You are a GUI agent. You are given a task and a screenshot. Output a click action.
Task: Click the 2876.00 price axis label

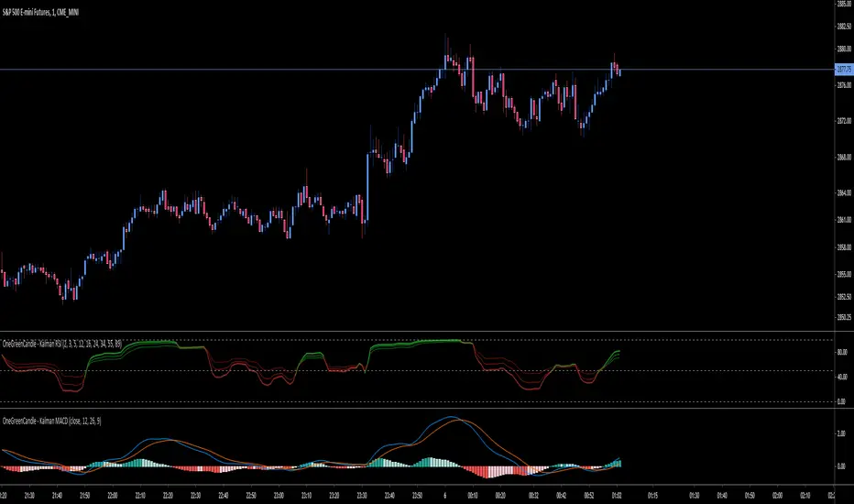point(844,85)
